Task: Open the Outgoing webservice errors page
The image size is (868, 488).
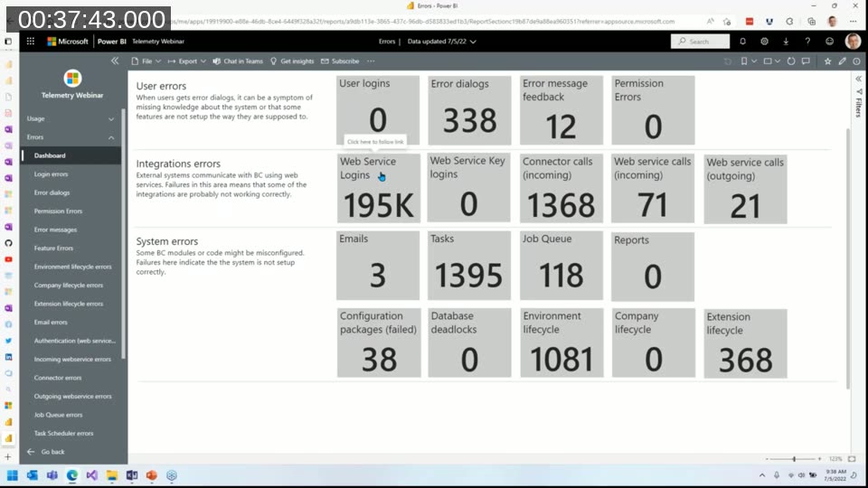Action: tap(72, 396)
